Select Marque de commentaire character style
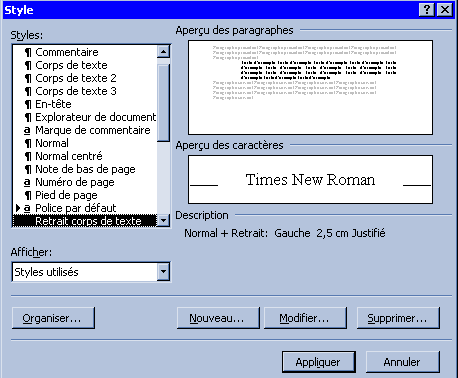Viewport: 458px width, 378px height. pos(85,130)
